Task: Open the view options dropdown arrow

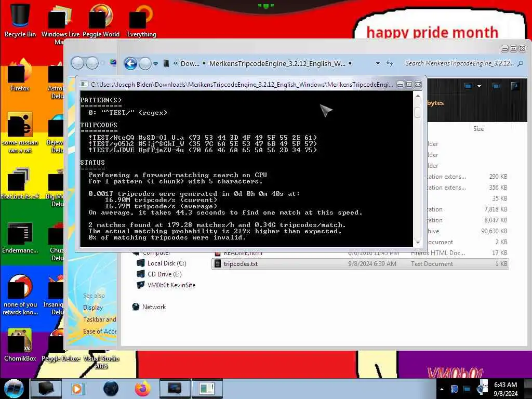Action: [x=479, y=86]
